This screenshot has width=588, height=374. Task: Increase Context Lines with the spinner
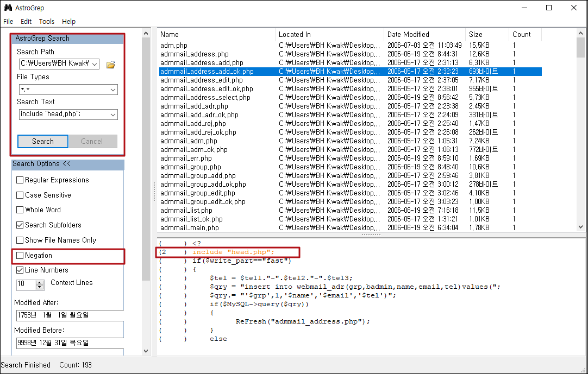40,283
